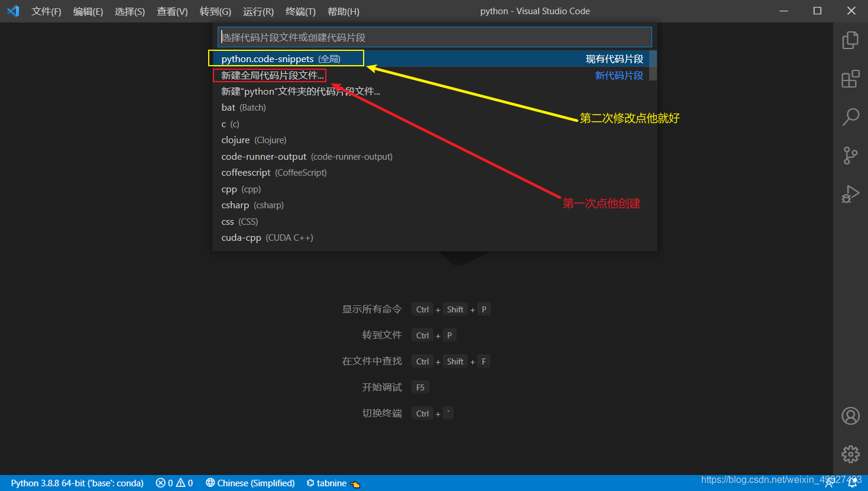Viewport: 868px width, 491px height.
Task: Click the 转到文件 shortcut label
Action: click(x=382, y=335)
